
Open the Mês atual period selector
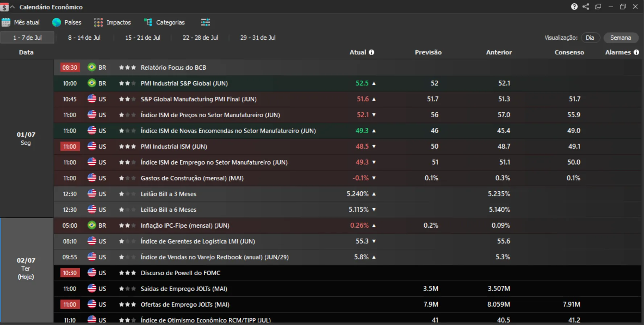point(21,23)
